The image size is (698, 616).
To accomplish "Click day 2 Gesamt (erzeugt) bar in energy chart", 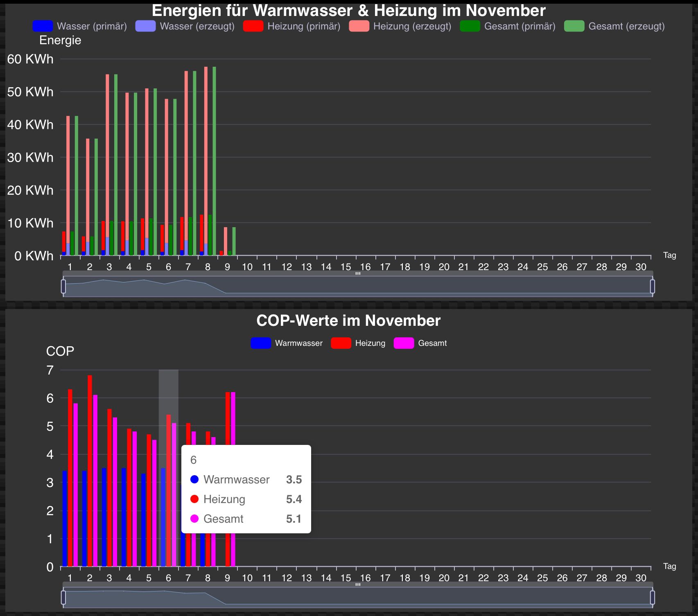I will point(96,197).
